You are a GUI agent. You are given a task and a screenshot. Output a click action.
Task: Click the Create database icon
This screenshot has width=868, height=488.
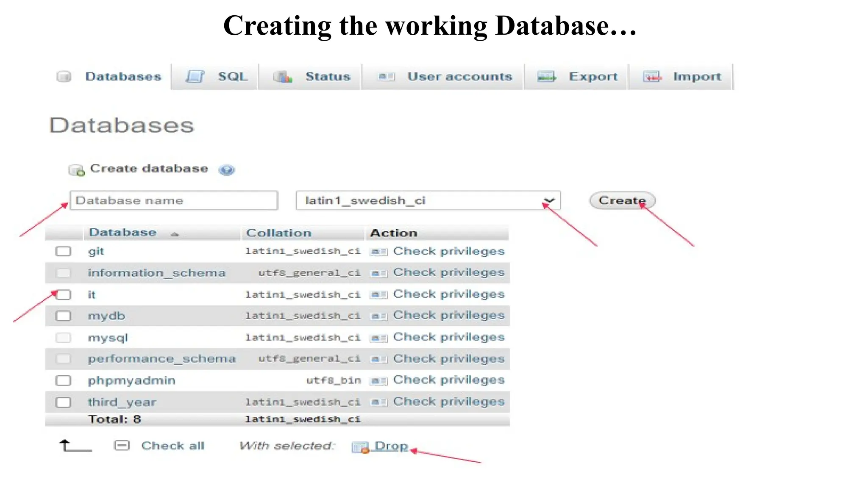(x=77, y=170)
